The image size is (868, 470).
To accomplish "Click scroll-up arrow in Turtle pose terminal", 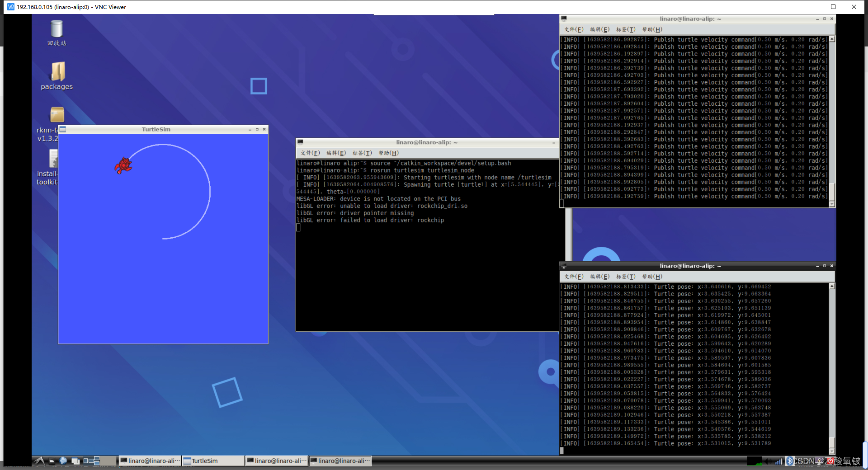I will pyautogui.click(x=832, y=286).
